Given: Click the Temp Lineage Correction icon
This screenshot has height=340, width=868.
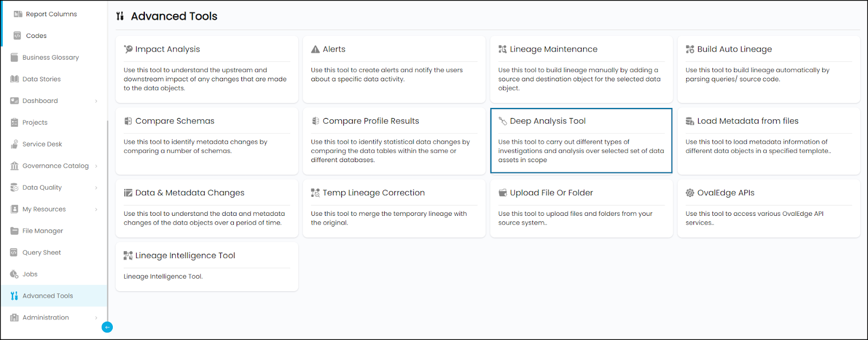Looking at the screenshot, I should pos(315,193).
